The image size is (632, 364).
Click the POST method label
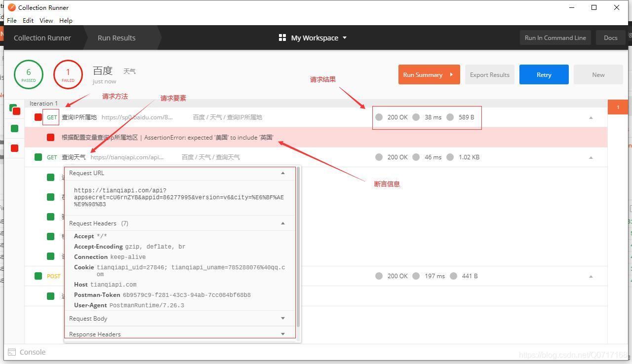(54, 276)
